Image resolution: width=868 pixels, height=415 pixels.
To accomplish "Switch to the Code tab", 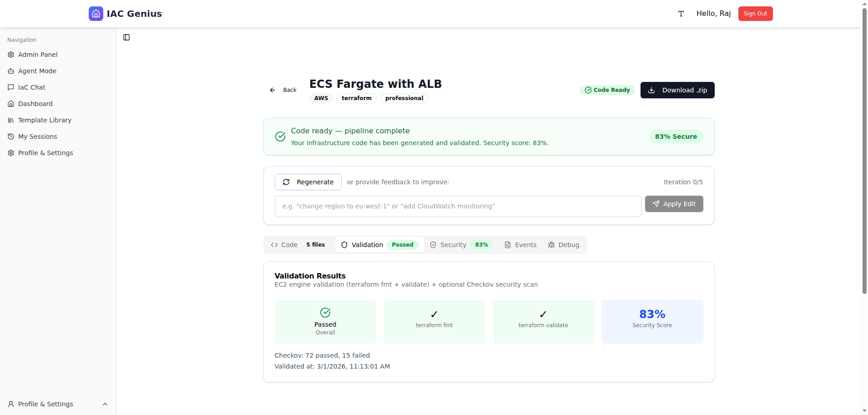I will point(298,245).
